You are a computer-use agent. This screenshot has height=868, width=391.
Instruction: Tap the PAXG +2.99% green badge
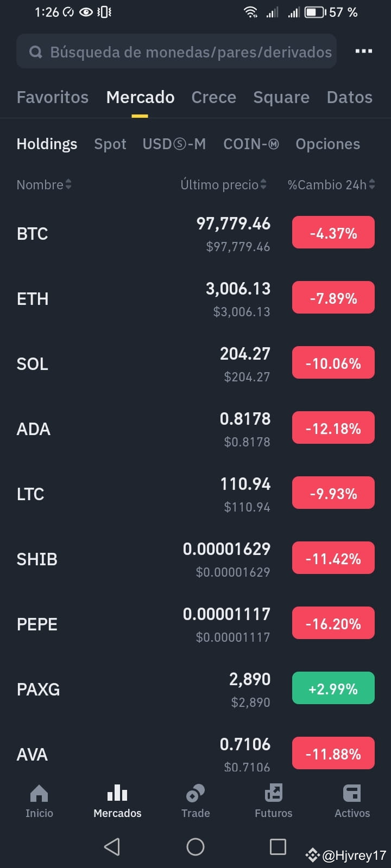[x=333, y=688]
